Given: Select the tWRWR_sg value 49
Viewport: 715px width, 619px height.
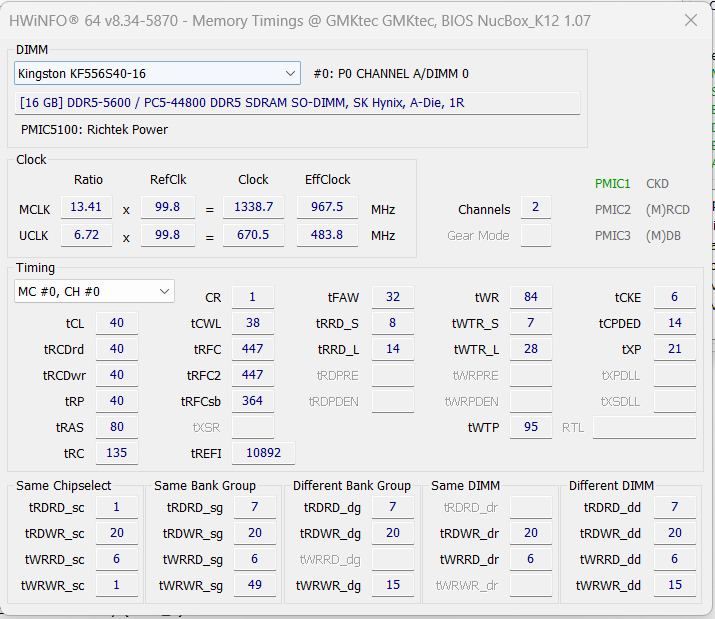Looking at the screenshot, I should pos(255,586).
